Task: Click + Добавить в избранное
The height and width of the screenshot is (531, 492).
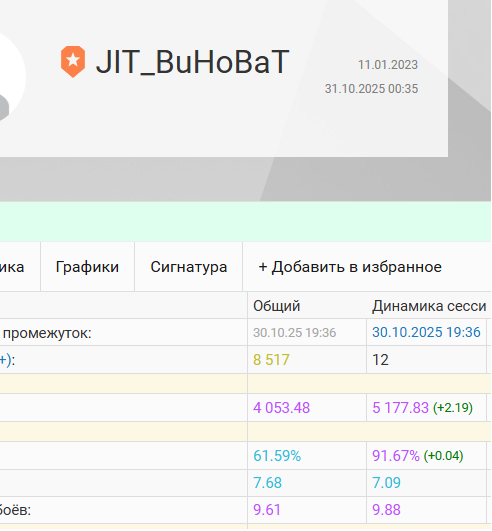Action: coord(350,267)
